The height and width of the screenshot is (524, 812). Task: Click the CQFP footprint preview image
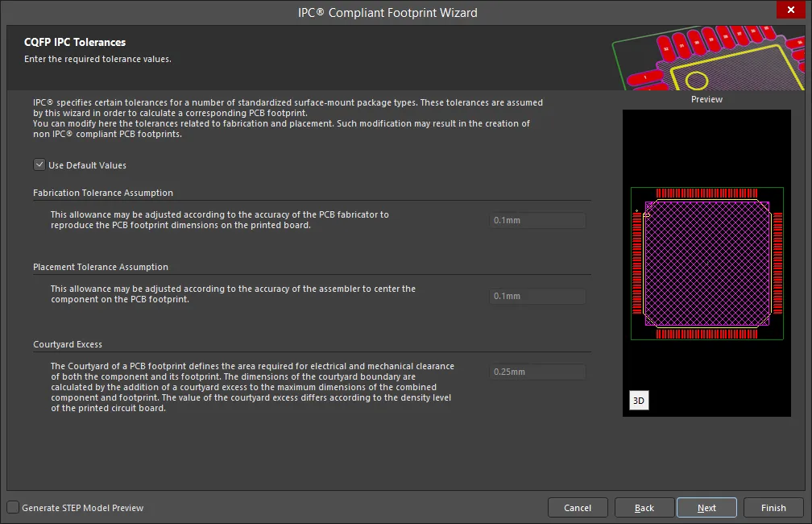click(707, 264)
